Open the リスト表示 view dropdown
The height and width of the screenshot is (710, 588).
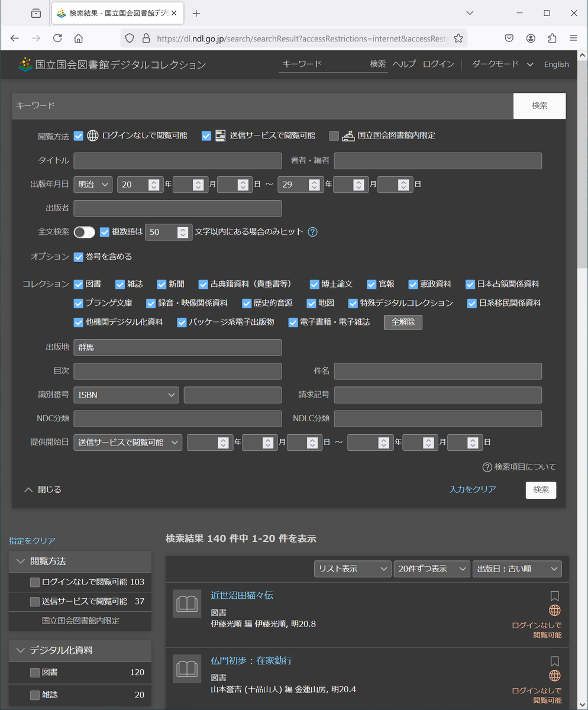[x=353, y=569]
